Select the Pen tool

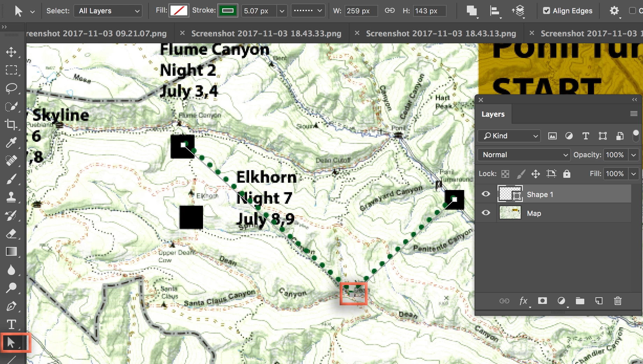[x=11, y=306]
